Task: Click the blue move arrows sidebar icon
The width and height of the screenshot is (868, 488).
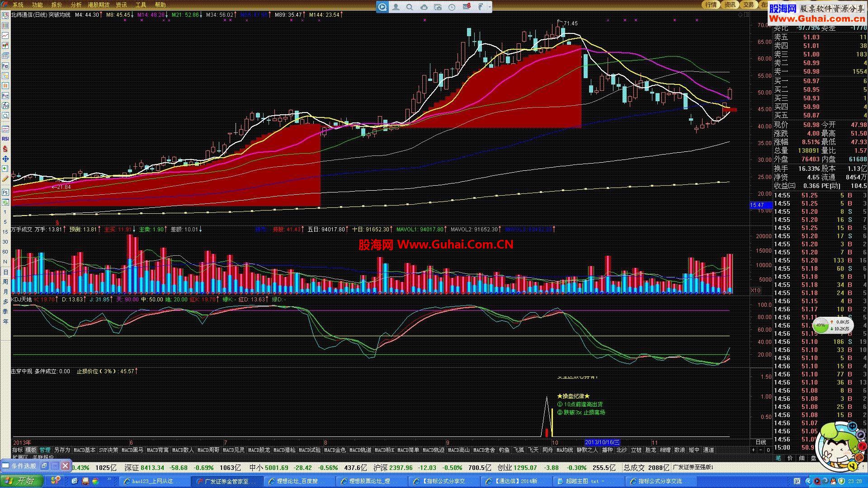Action: pos(5,159)
